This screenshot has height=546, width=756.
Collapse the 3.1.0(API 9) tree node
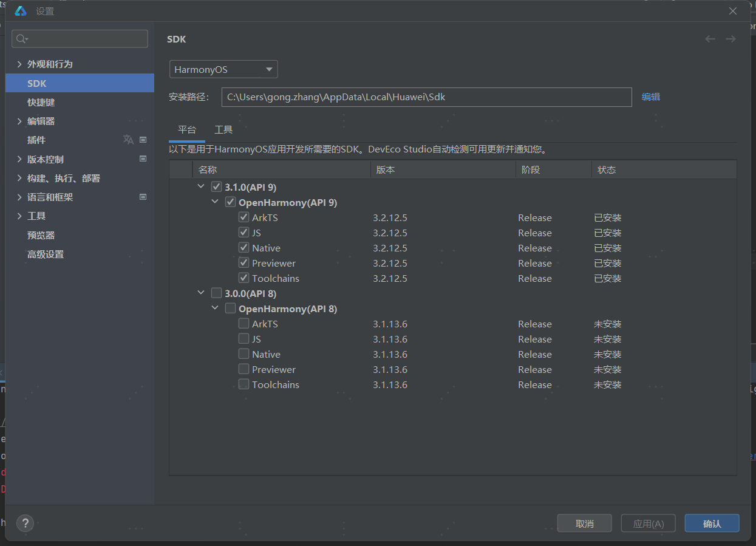click(x=201, y=186)
